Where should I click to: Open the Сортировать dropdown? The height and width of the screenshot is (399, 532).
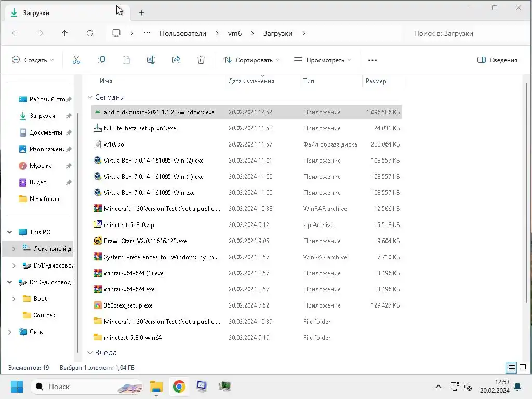(251, 60)
